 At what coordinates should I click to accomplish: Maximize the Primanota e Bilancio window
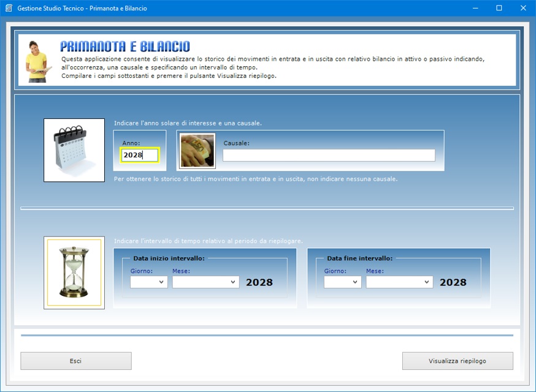pyautogui.click(x=499, y=9)
